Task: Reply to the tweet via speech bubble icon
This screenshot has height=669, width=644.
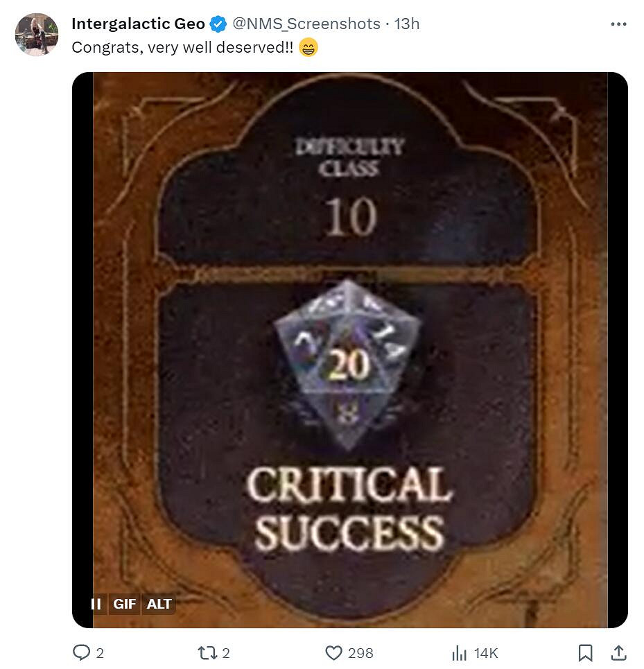Action: click(x=81, y=653)
